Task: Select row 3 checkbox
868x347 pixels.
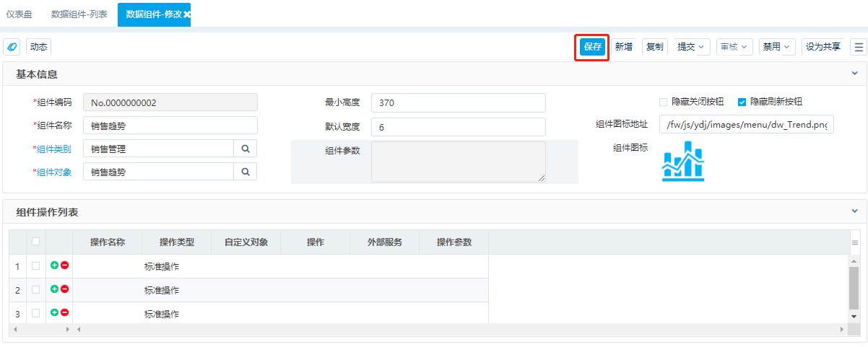Action: click(36, 314)
